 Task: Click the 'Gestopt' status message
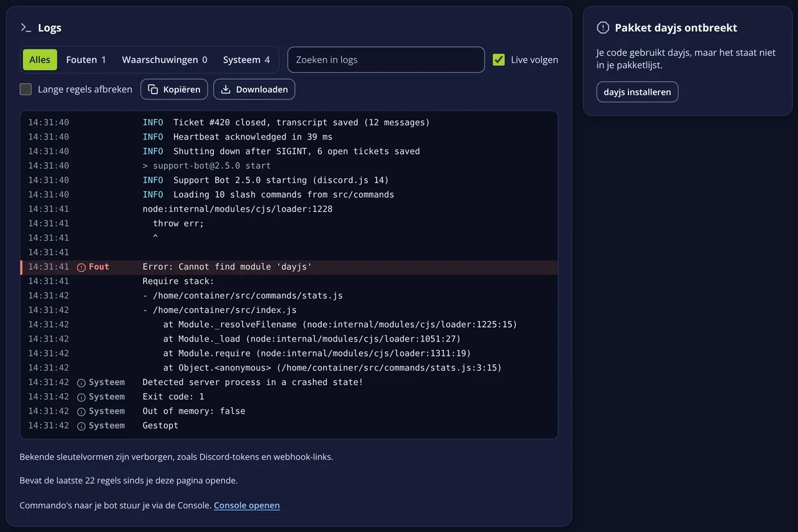(x=160, y=425)
